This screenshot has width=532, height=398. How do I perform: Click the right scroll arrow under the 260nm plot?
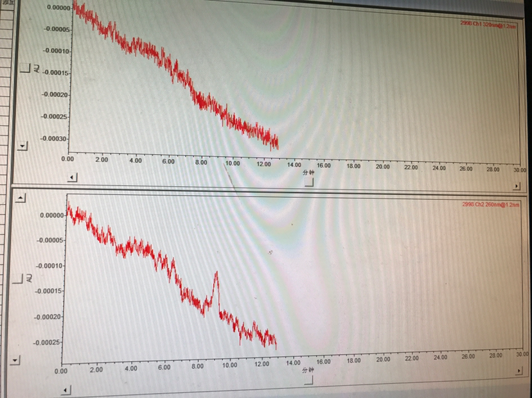[x=519, y=371]
